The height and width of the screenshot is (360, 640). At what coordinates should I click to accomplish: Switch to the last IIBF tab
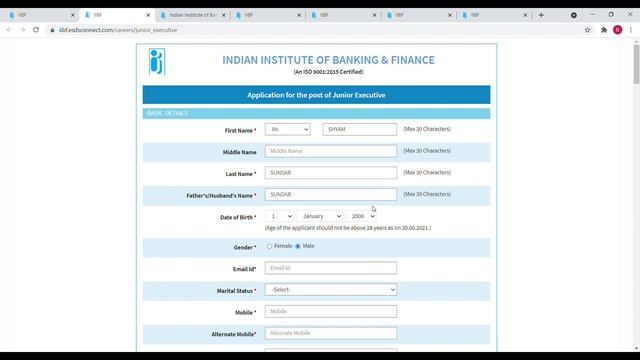coord(494,15)
